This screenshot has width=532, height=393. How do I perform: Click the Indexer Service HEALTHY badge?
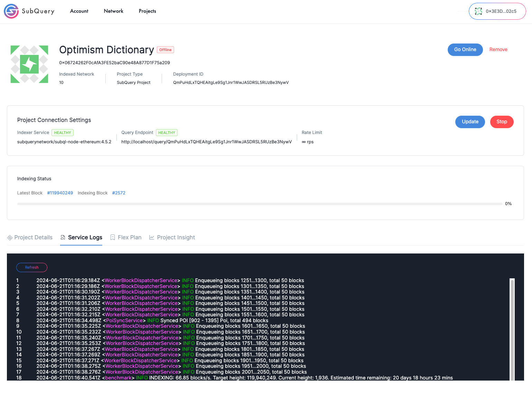click(x=63, y=133)
